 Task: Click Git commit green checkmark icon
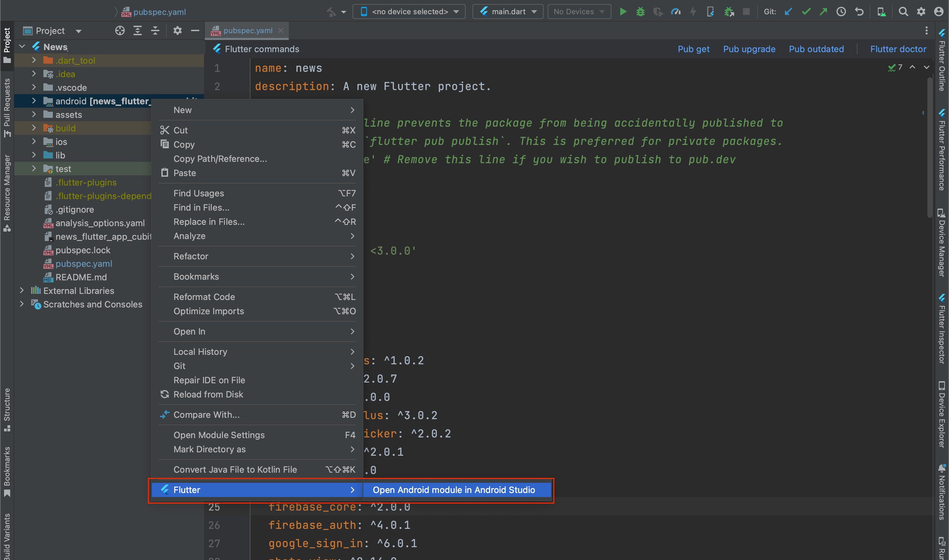(806, 12)
